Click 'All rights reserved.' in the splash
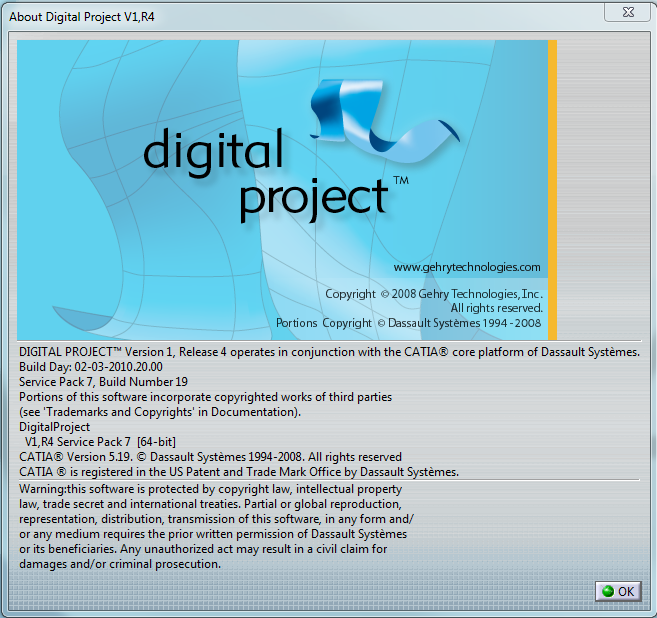This screenshot has height=618, width=657. [497, 308]
